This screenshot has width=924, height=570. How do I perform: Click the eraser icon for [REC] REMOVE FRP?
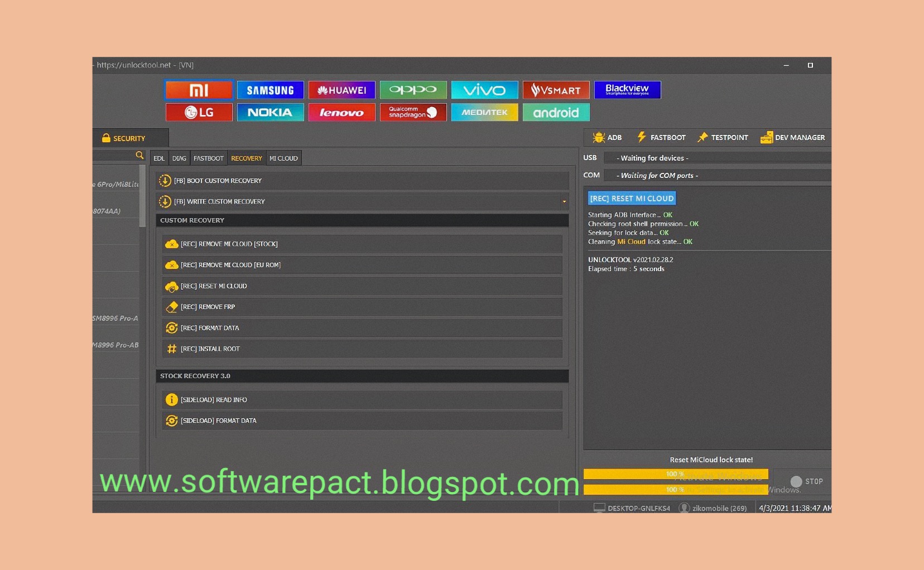[x=172, y=307]
